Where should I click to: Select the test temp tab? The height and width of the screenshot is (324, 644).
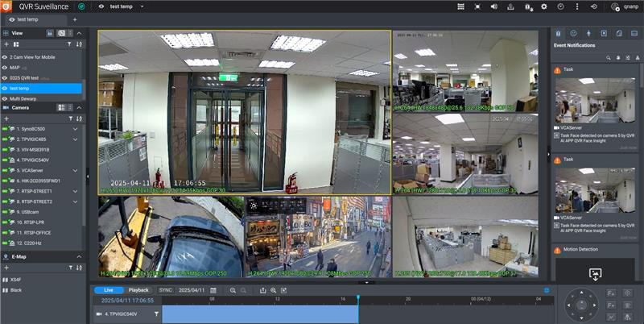tap(28, 19)
